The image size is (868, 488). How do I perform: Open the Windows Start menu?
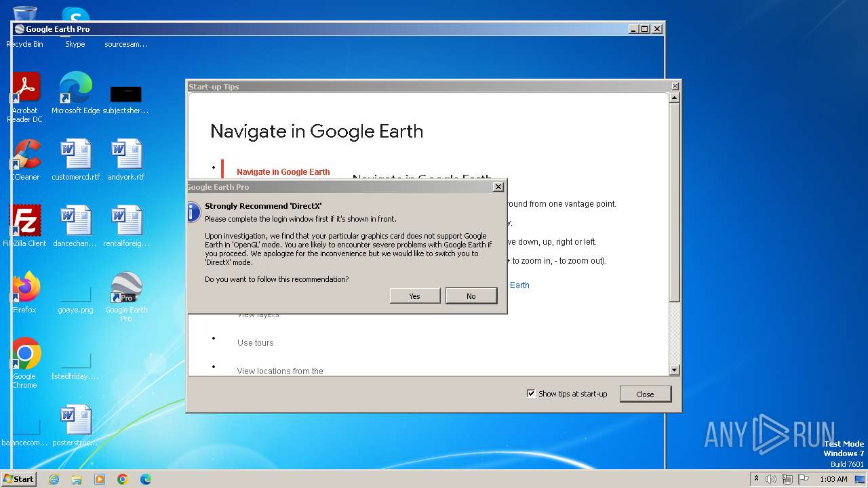18,479
